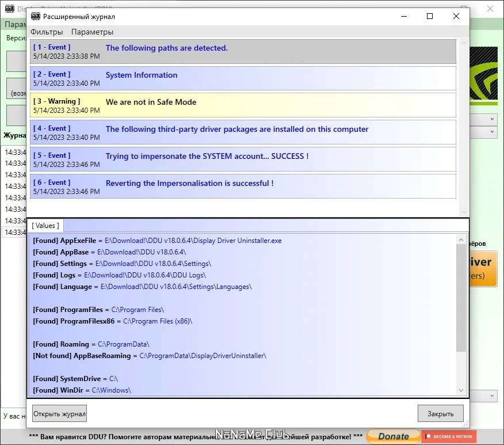Click the values panel scrollbar up arrow
504x445 pixels.
point(461,240)
